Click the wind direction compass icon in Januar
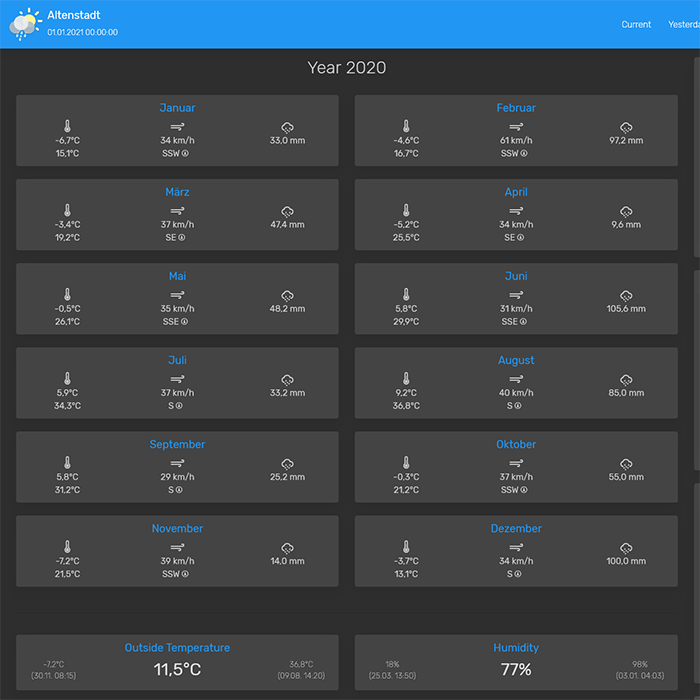 [185, 153]
